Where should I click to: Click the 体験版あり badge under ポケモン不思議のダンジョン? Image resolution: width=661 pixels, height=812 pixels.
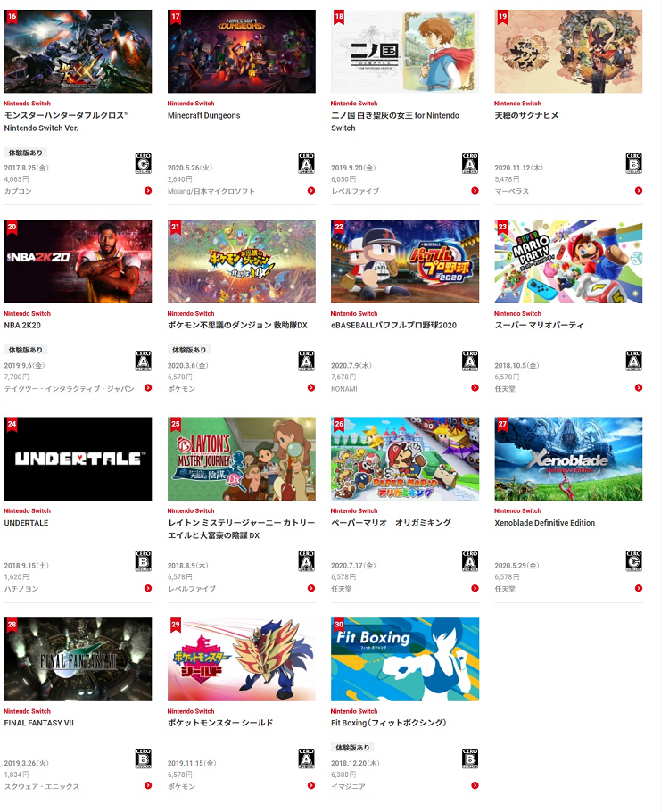coord(189,350)
